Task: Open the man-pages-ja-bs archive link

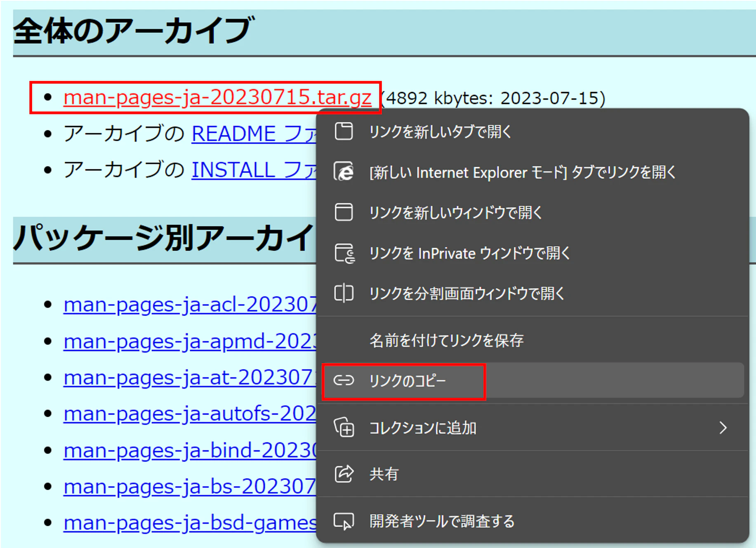Action: 190,487
